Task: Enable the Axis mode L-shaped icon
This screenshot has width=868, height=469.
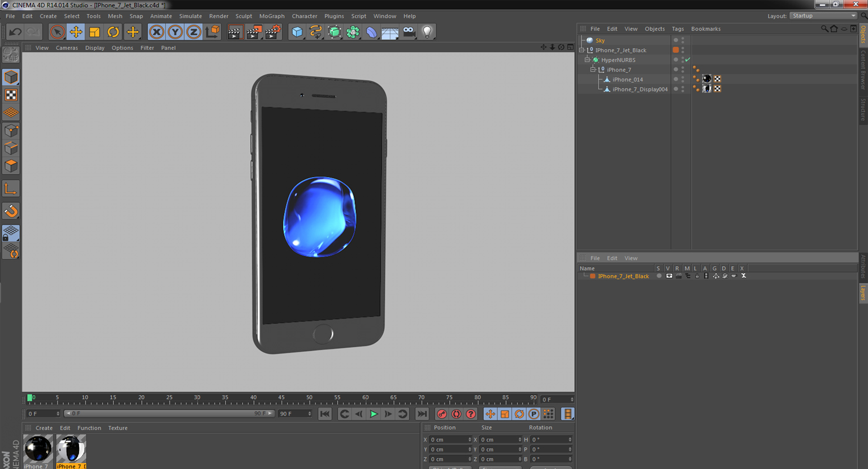Action: 11,189
